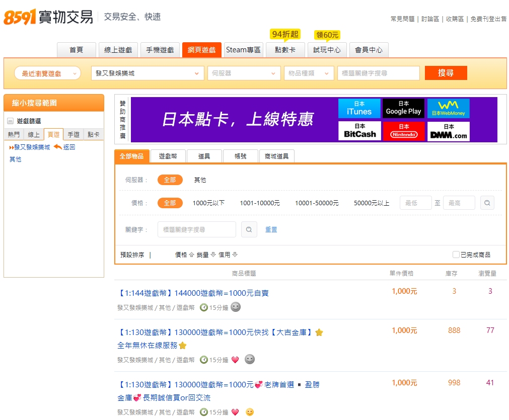The width and height of the screenshot is (509, 420).
Task: Open the 日本 iTunes card banner tile
Action: (x=359, y=108)
